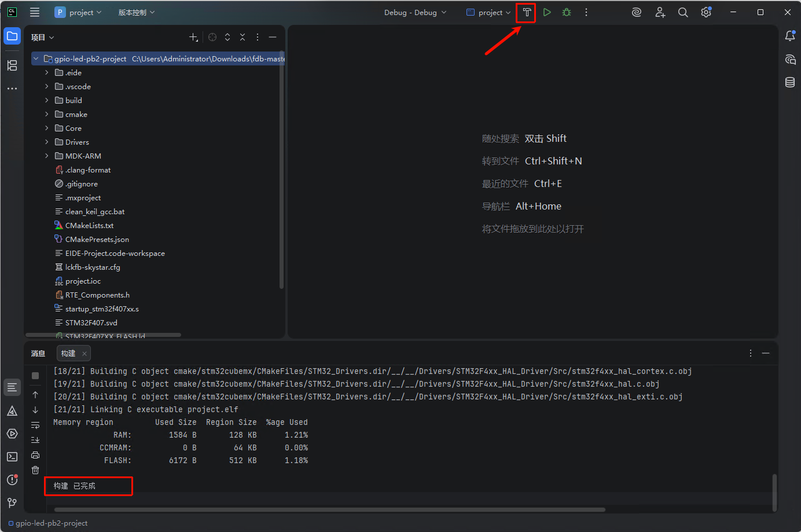Expand the Drivers folder
The width and height of the screenshot is (801, 532).
click(x=47, y=142)
